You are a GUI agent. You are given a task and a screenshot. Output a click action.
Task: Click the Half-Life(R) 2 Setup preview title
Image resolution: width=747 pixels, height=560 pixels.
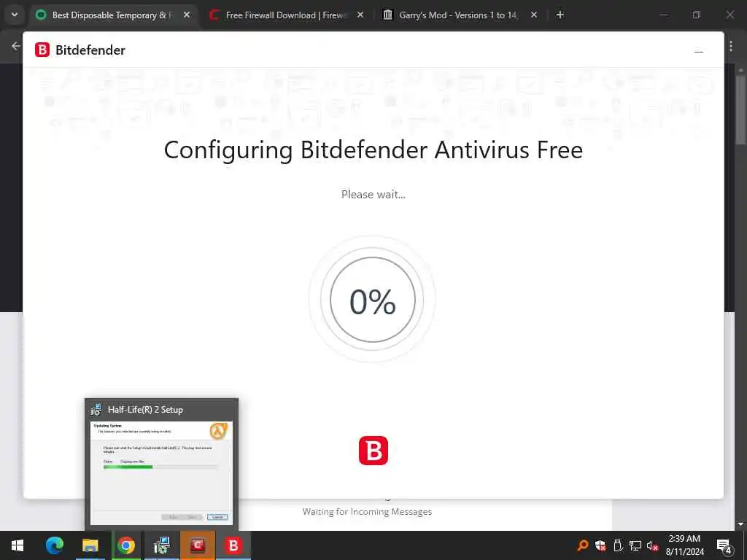point(145,410)
